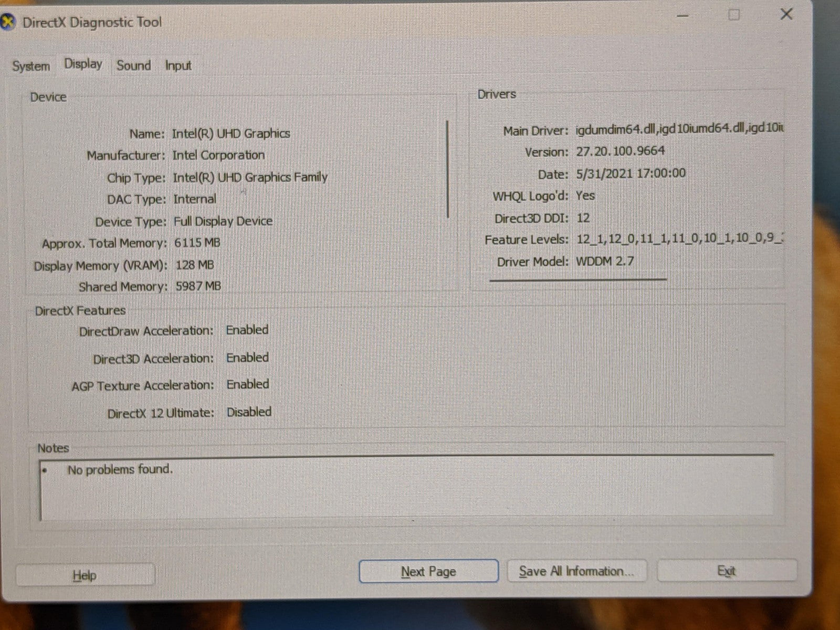Viewport: 840px width, 630px height.
Task: Click the DirectX Diagnostic Tool title bar icon
Action: [x=7, y=22]
